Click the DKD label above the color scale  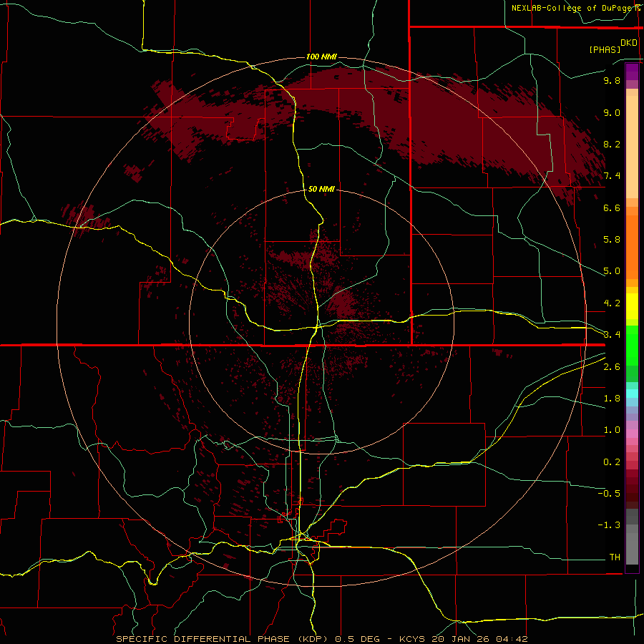coord(629,43)
